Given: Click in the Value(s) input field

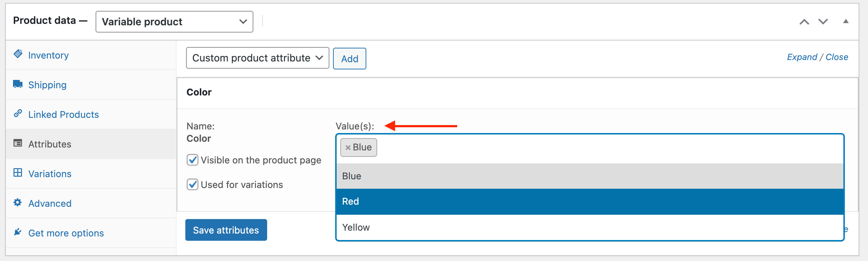Looking at the screenshot, I should (x=608, y=147).
